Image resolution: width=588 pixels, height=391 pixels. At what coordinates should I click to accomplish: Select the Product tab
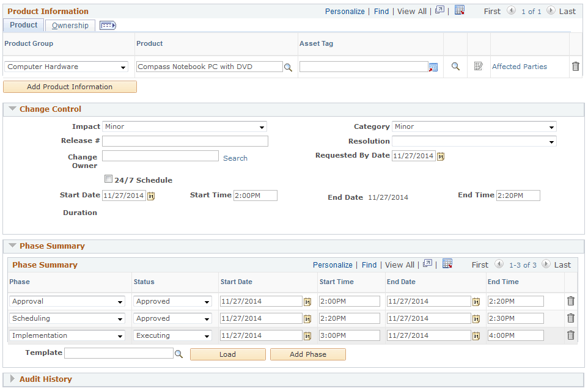(x=23, y=25)
